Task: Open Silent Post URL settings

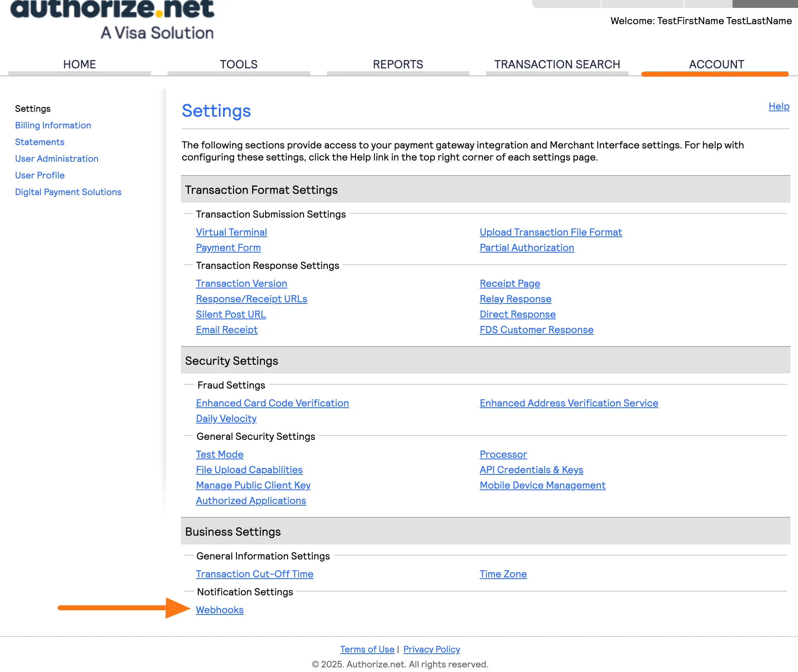Action: [x=231, y=314]
